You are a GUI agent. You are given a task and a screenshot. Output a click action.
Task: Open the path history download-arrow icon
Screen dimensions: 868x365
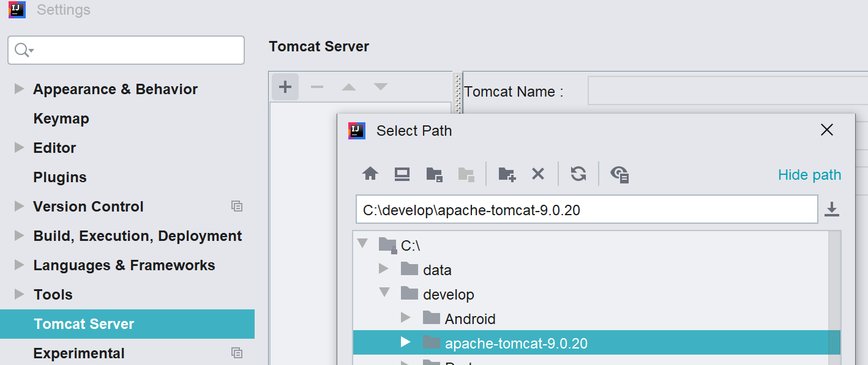pos(831,210)
